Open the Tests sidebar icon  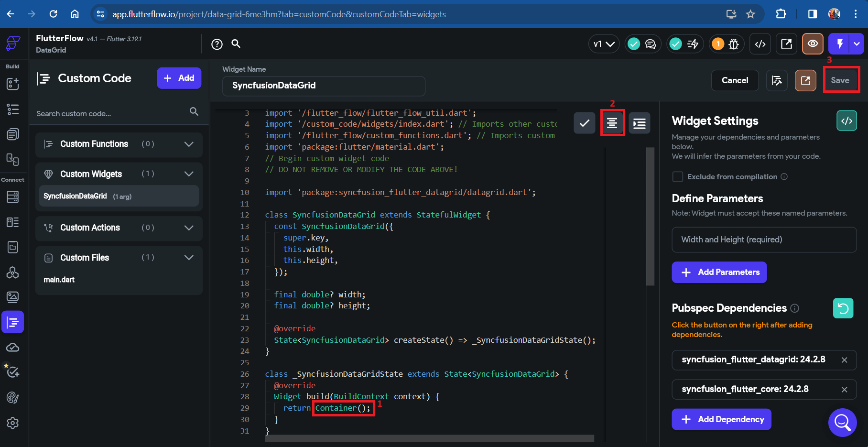[x=12, y=371]
